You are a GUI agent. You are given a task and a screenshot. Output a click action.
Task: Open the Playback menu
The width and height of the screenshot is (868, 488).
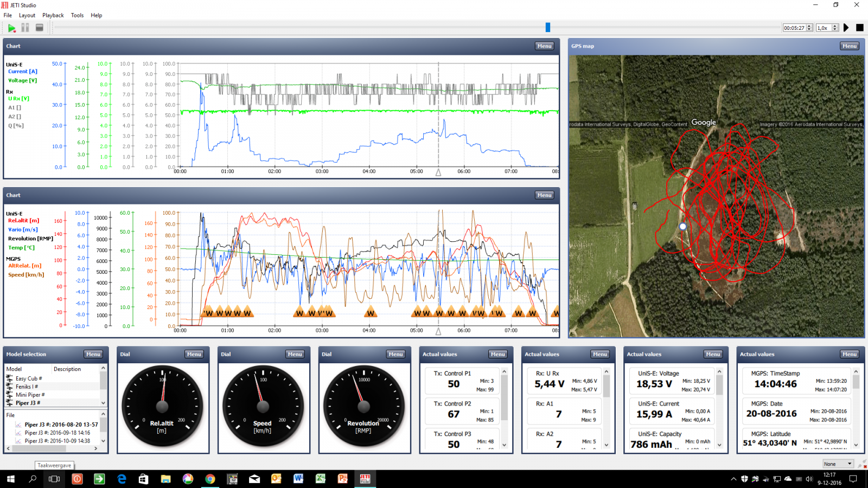tap(53, 15)
